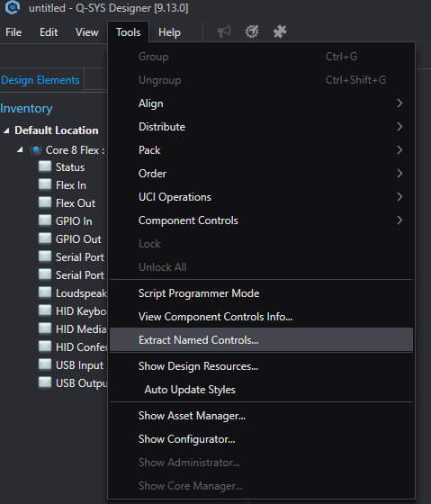The height and width of the screenshot is (504, 431).
Task: Click the GPIO Out component icon
Action: (45, 238)
